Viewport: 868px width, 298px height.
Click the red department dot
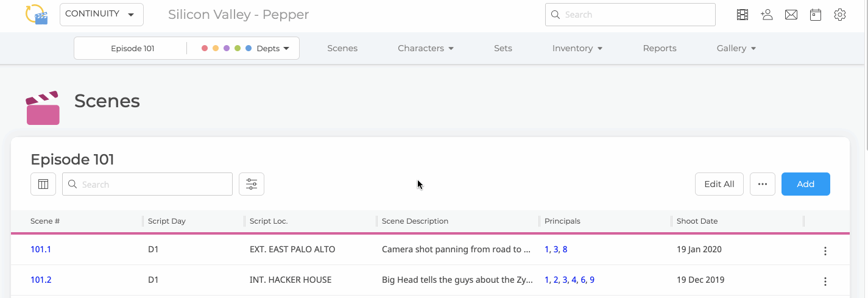(x=205, y=48)
